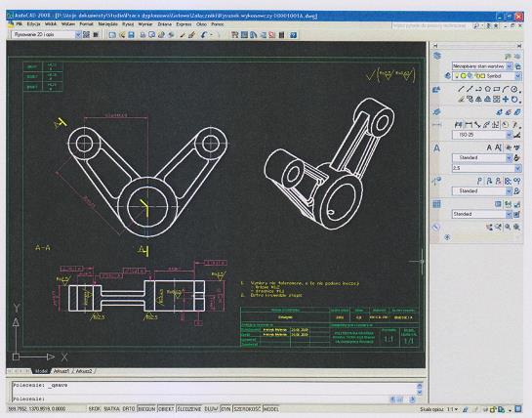Select the Rectangle tool in dashboard
This screenshot has width=532, height=418.
pyautogui.click(x=497, y=89)
